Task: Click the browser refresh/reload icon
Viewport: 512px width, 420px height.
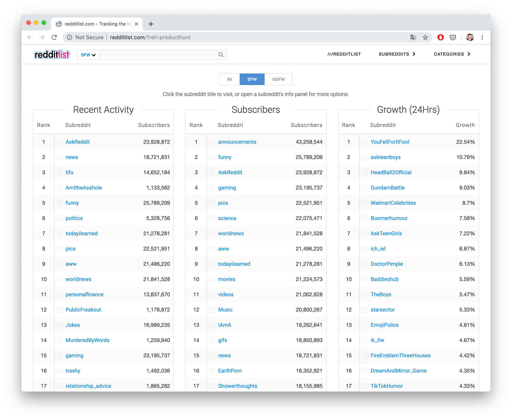Action: [x=54, y=37]
